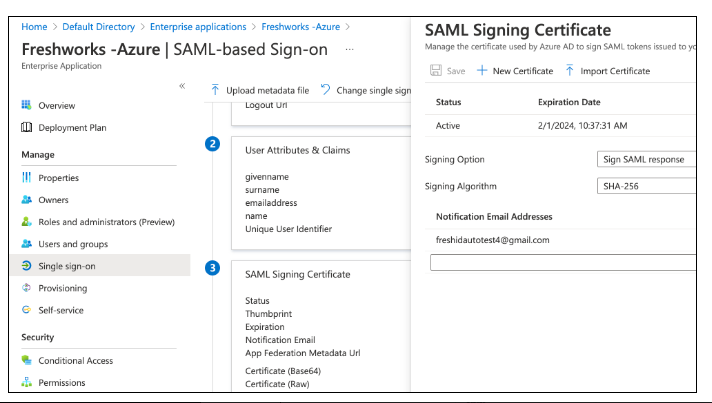This screenshot has width=712, height=403.
Task: Click the plus icon for New Certificate
Action: [x=482, y=70]
